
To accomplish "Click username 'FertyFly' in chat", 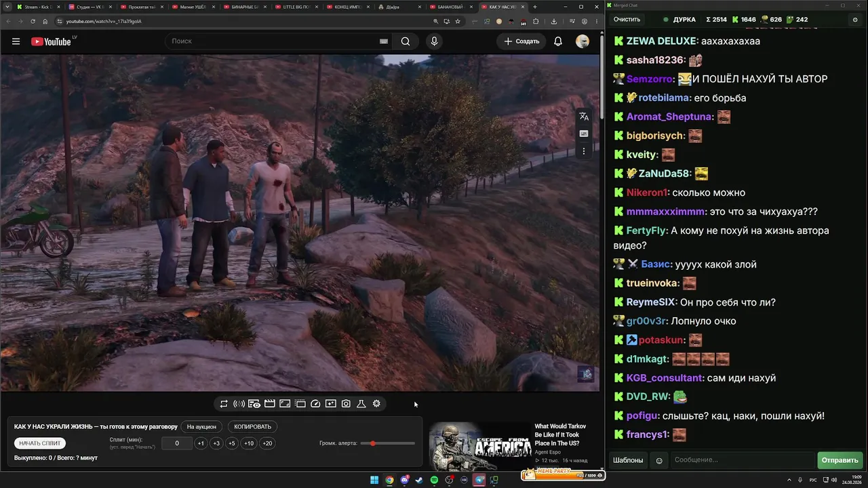I will (x=646, y=230).
